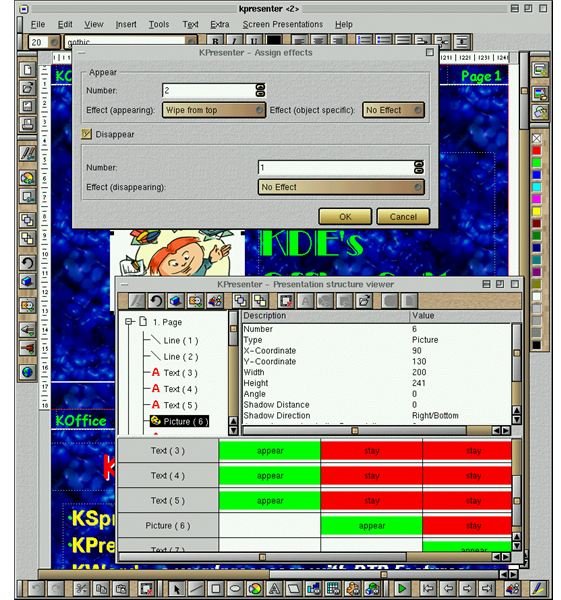Screen dimensions: 561x600
Task: Collapse the 1. Page tree node
Action: [x=129, y=322]
